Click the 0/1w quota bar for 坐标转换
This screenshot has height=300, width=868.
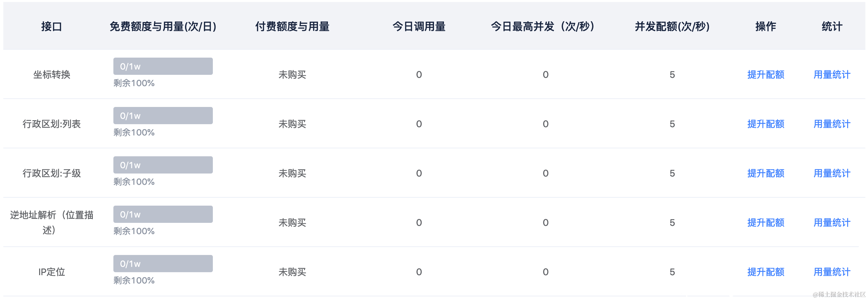click(x=163, y=66)
